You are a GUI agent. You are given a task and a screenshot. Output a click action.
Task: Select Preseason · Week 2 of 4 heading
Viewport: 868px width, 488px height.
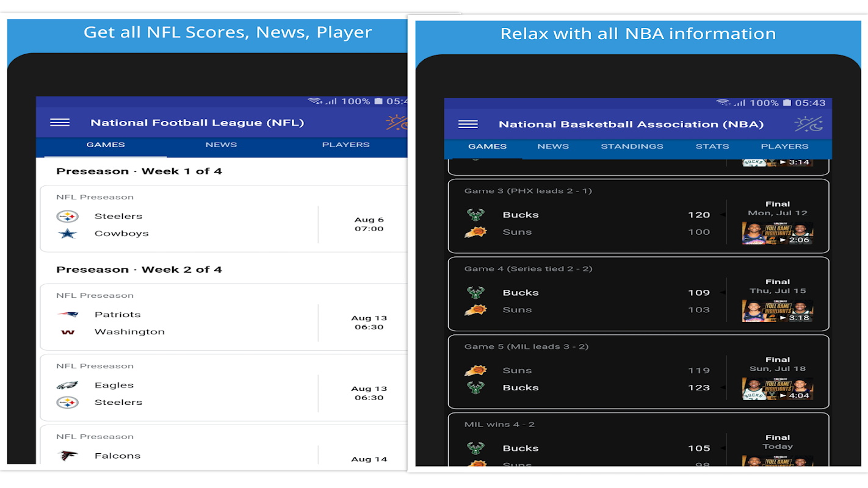click(139, 270)
